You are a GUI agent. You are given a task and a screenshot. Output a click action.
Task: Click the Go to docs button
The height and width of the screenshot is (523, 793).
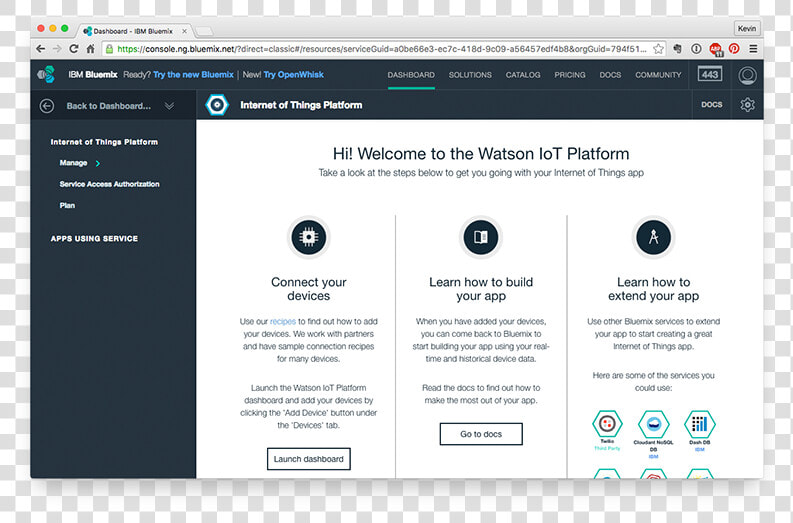tap(481, 434)
